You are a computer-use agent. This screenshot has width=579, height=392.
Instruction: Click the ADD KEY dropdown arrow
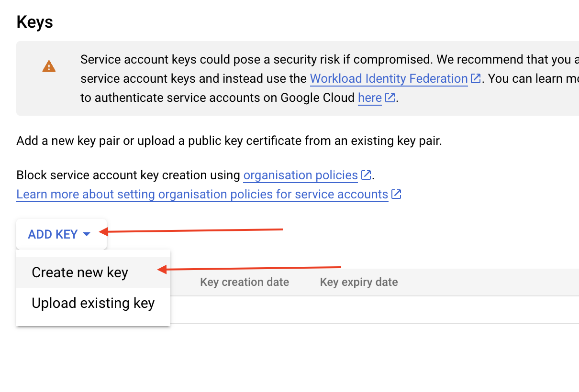click(x=87, y=234)
